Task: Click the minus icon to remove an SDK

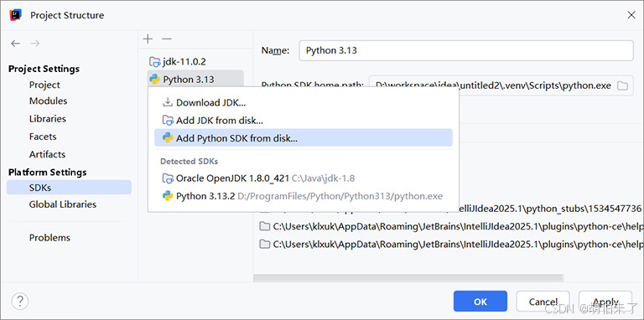Action: click(166, 39)
